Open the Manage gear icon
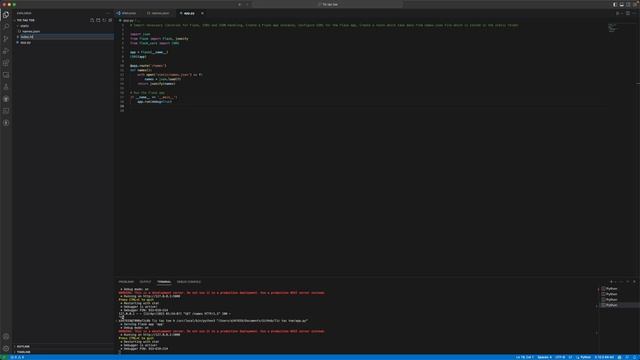 6,349
